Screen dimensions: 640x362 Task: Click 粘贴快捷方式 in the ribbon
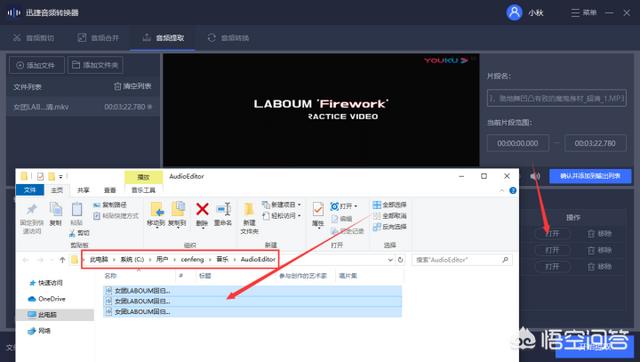(x=116, y=216)
